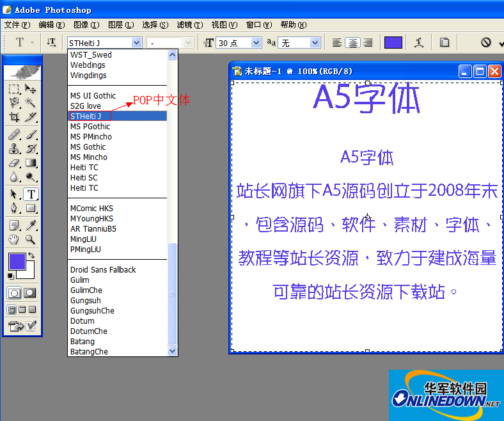Open the 图像 (Image) menu
The image size is (504, 421).
[86, 25]
